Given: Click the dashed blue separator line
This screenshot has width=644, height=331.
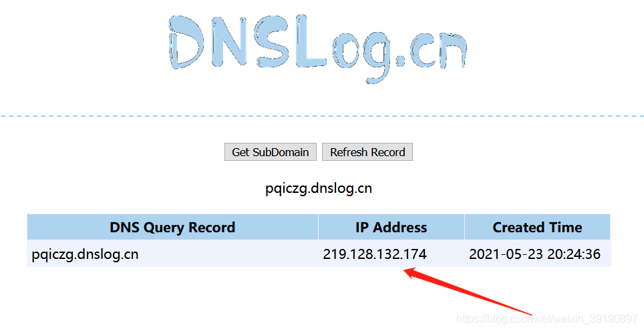Looking at the screenshot, I should tap(322, 116).
